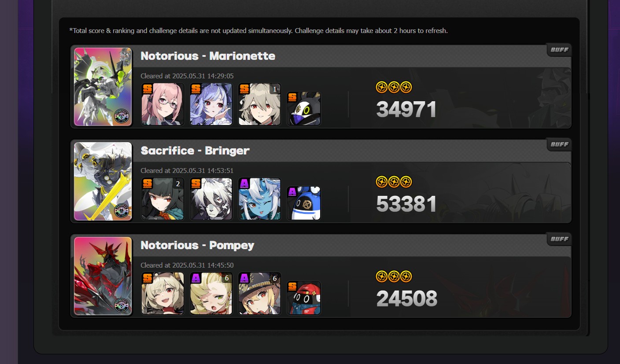This screenshot has height=364, width=620.
Task: Click the Marionette boss thumbnail
Action: click(x=103, y=87)
